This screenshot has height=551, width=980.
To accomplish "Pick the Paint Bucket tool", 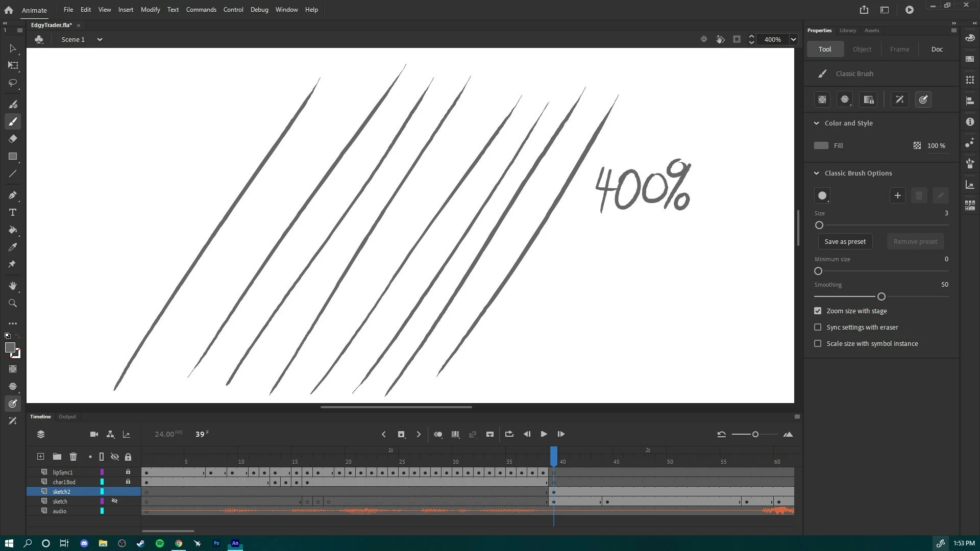I will tap(13, 230).
